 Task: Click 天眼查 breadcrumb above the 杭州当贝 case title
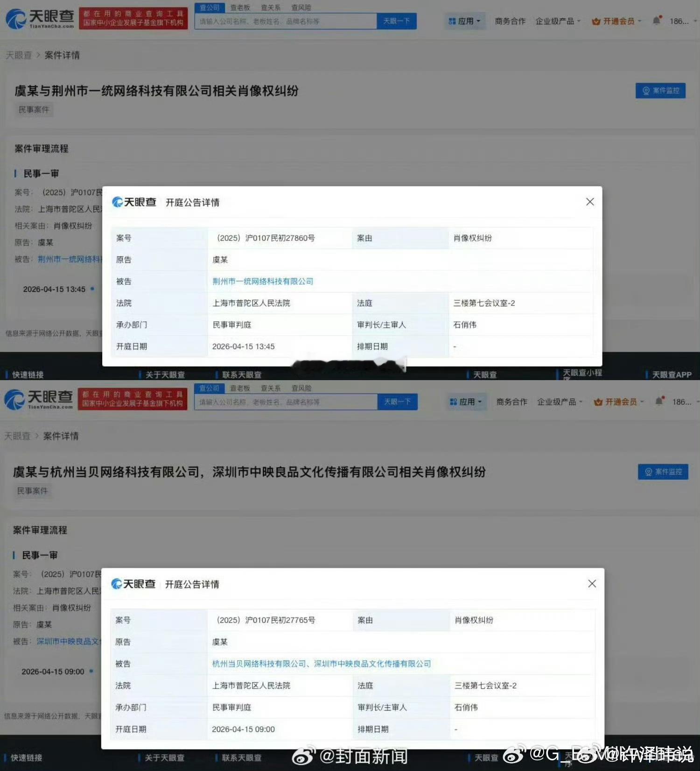point(17,436)
